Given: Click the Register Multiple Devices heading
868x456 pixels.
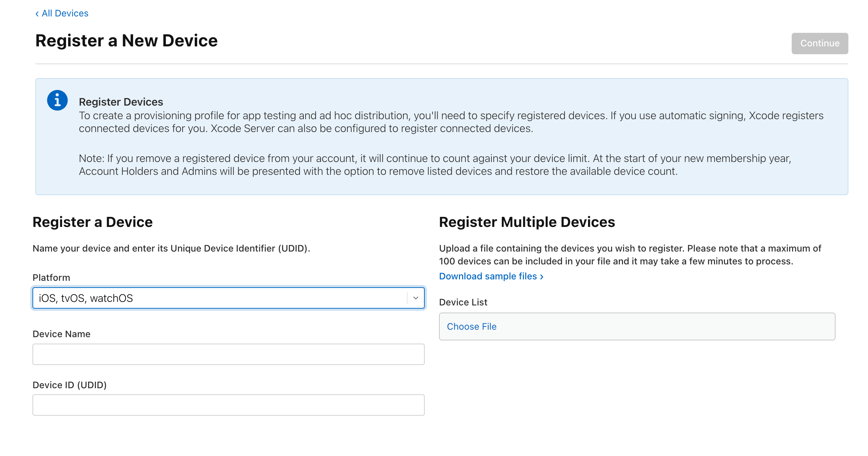Looking at the screenshot, I should (527, 222).
